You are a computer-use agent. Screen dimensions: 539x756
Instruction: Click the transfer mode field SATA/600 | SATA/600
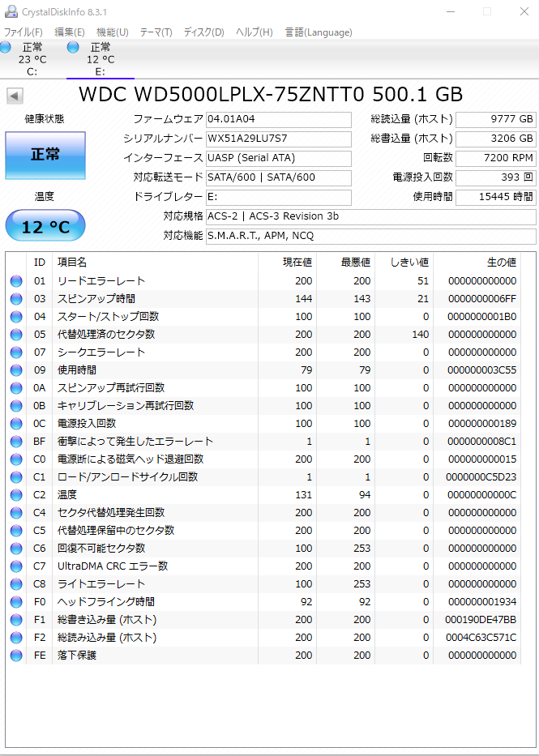pyautogui.click(x=279, y=178)
